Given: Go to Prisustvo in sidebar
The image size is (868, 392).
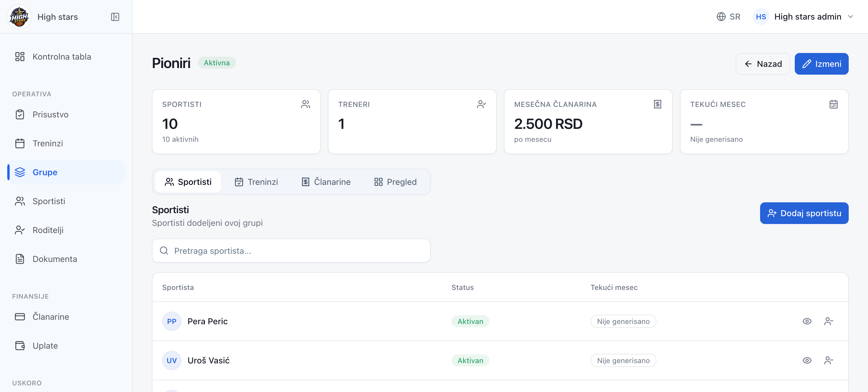Looking at the screenshot, I should click(66, 114).
